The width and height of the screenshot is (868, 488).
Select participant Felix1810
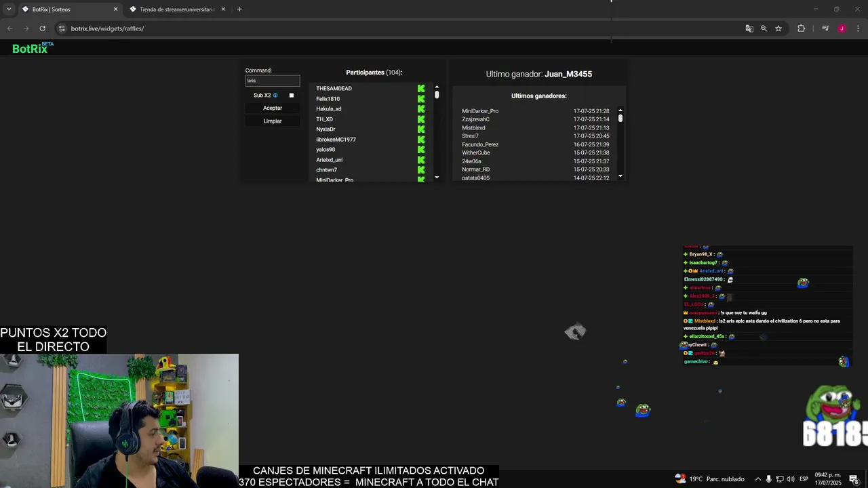point(328,99)
